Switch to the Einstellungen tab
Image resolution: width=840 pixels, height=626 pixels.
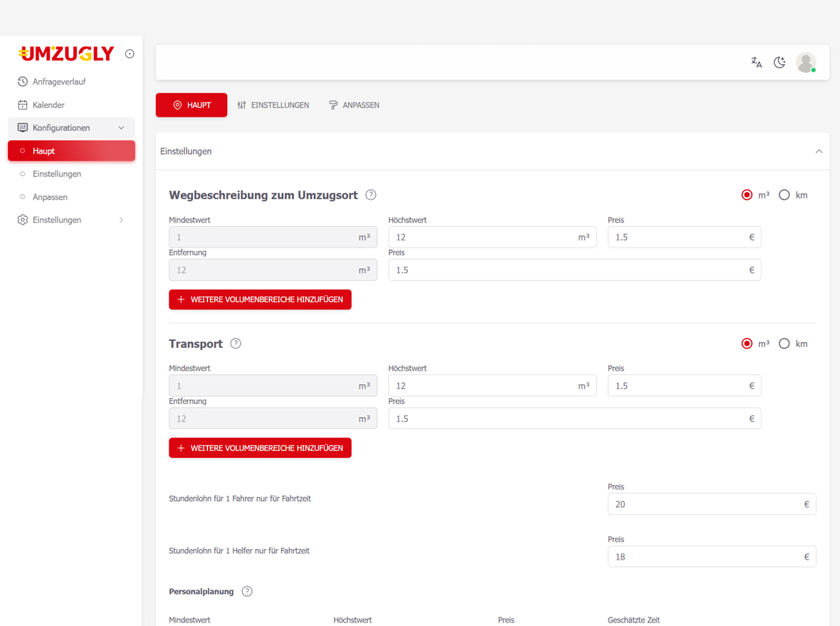point(273,105)
